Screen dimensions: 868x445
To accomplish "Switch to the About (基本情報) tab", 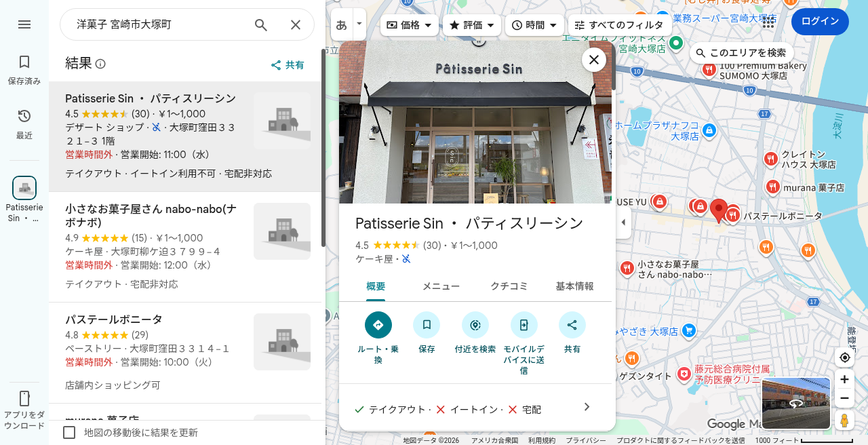I will pos(575,286).
